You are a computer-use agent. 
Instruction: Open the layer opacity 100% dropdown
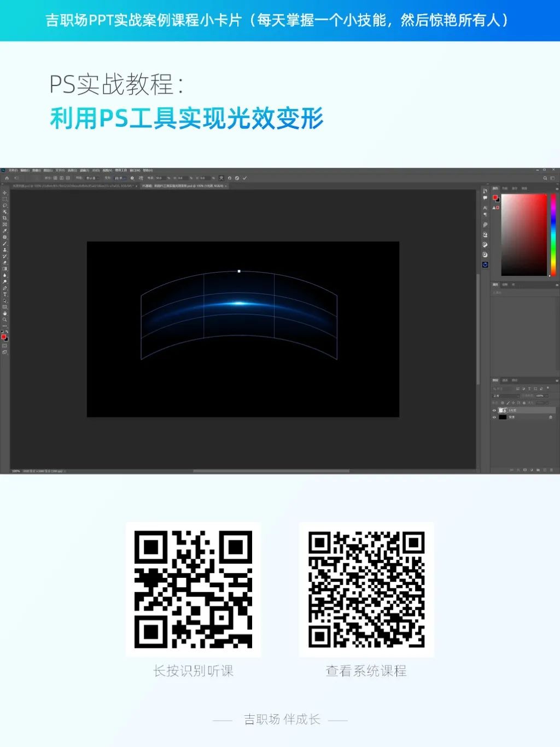coord(542,396)
